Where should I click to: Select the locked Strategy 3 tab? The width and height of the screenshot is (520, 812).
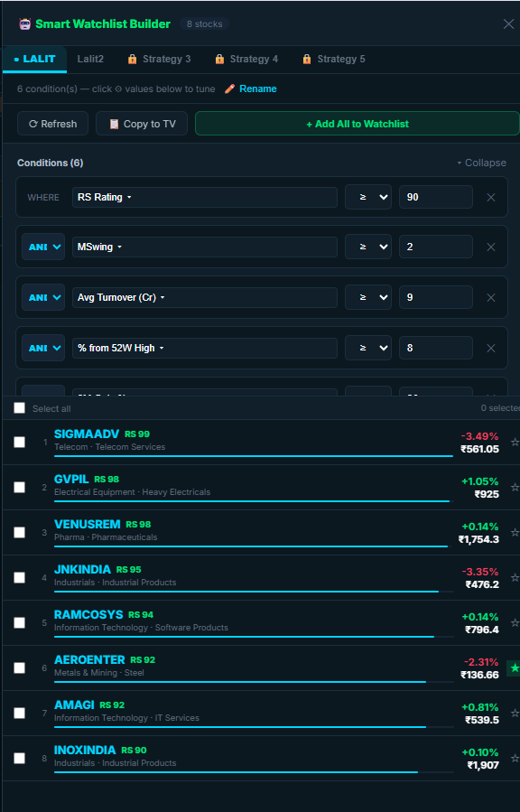point(159,59)
